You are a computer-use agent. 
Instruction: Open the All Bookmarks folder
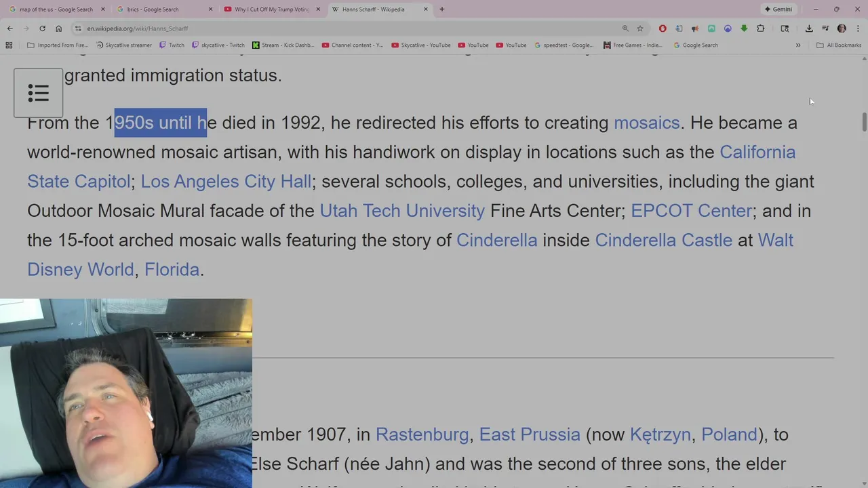(x=839, y=45)
